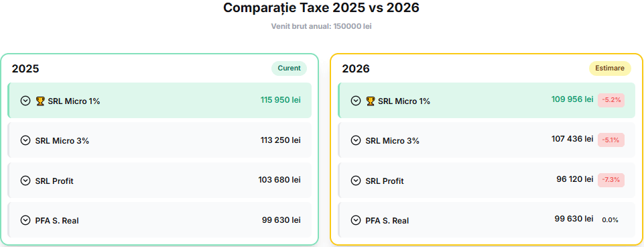Click the 2026 card heading

tap(356, 68)
